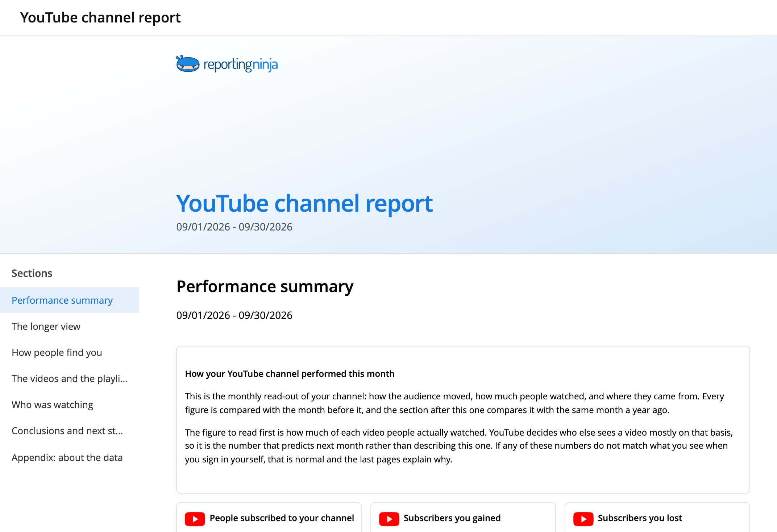The height and width of the screenshot is (532, 777).
Task: Open the Performance summary section
Action: pos(70,300)
